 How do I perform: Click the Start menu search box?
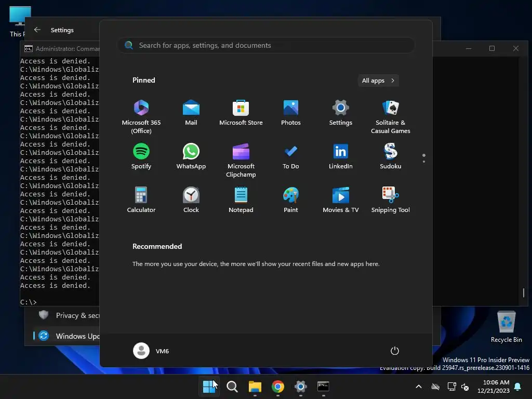(x=266, y=45)
